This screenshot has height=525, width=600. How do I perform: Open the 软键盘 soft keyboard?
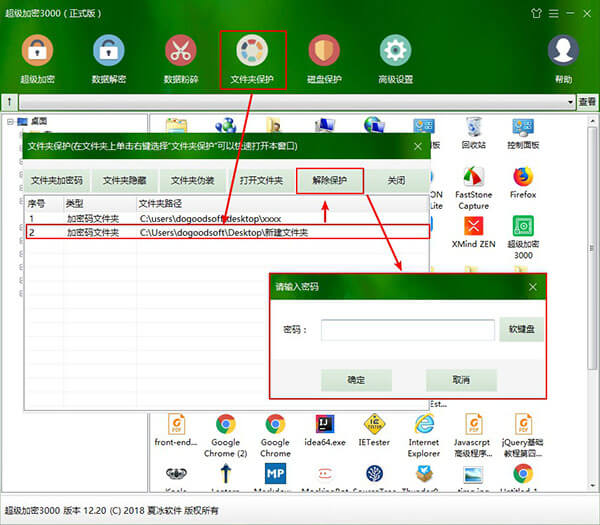[521, 329]
